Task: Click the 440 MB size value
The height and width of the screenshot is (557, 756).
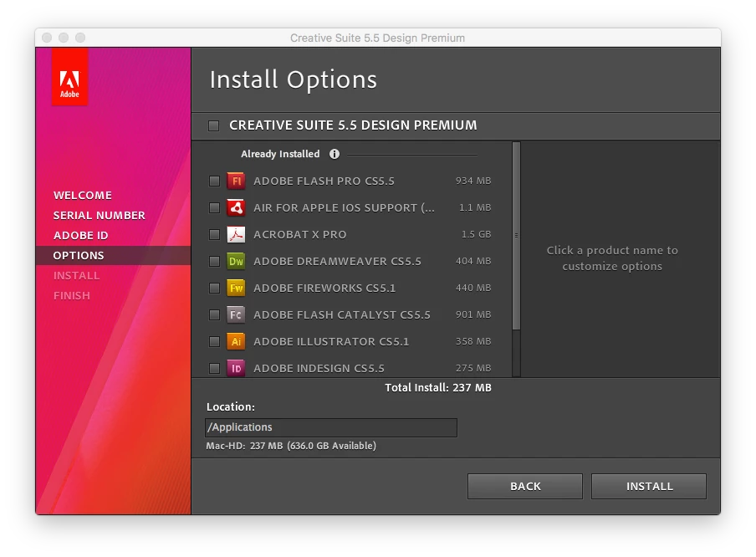Action: pyautogui.click(x=473, y=288)
